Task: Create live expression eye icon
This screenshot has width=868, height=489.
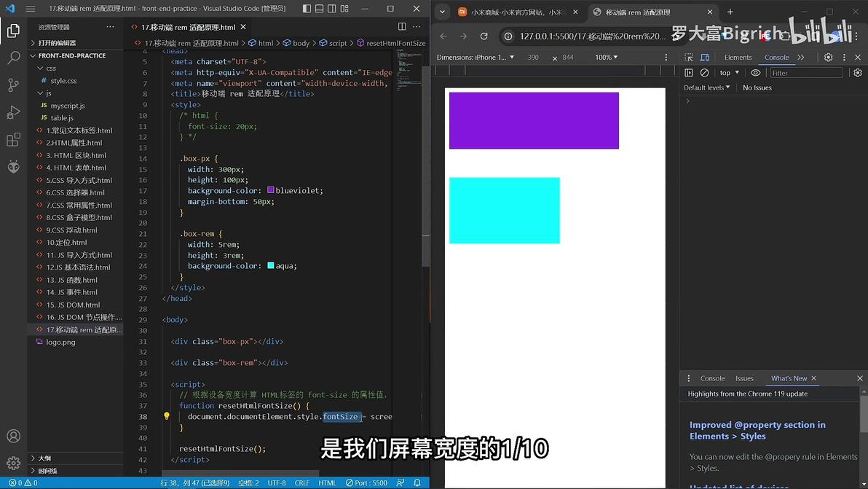Action: pyautogui.click(x=755, y=73)
